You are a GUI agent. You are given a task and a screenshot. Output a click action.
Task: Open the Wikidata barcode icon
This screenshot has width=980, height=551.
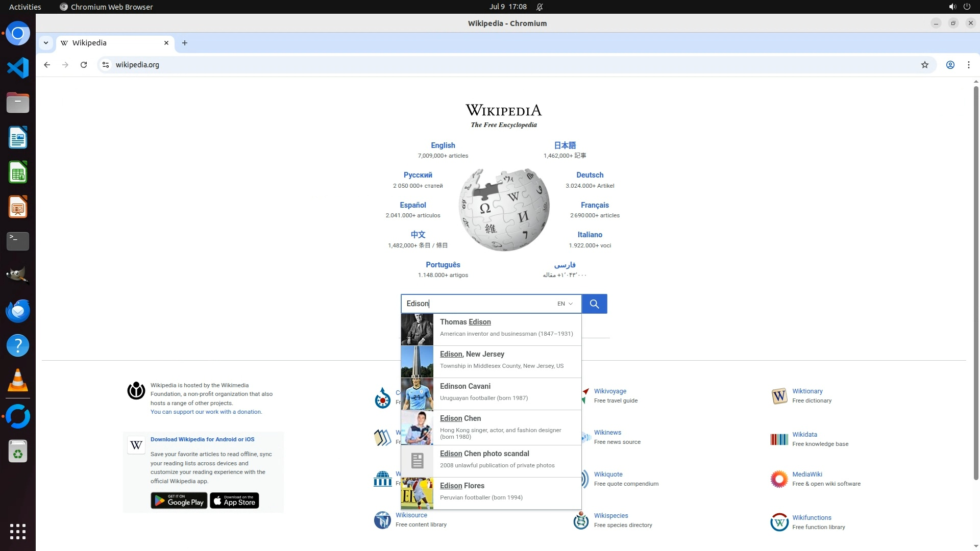[779, 439]
